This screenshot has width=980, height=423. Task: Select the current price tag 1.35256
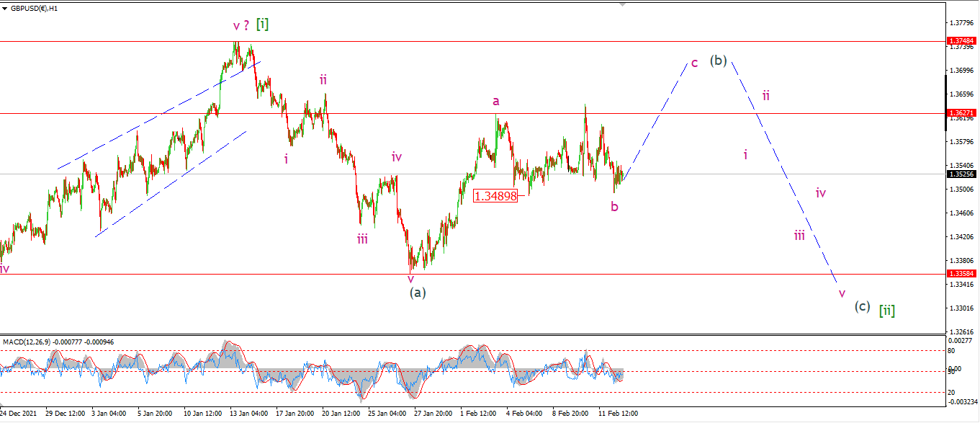(x=962, y=174)
